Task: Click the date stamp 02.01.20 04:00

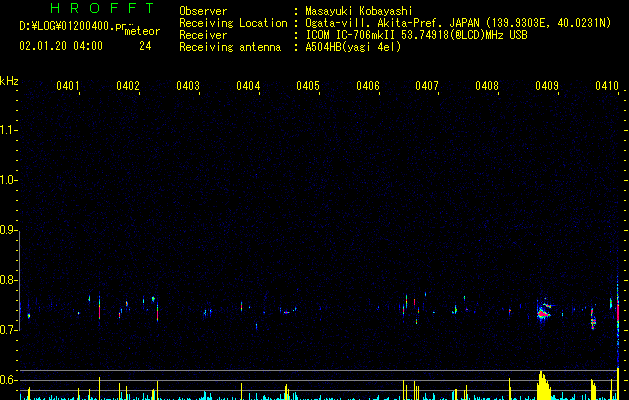Action: pyautogui.click(x=61, y=46)
